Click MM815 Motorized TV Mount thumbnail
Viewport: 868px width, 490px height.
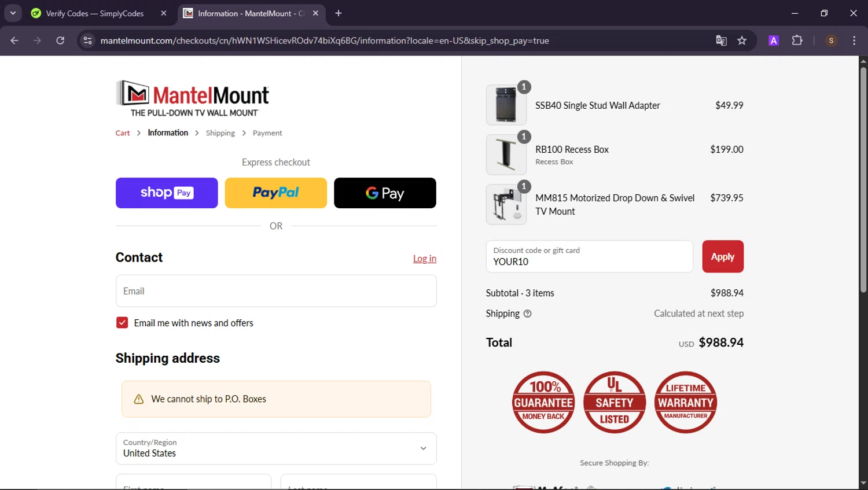tap(506, 204)
